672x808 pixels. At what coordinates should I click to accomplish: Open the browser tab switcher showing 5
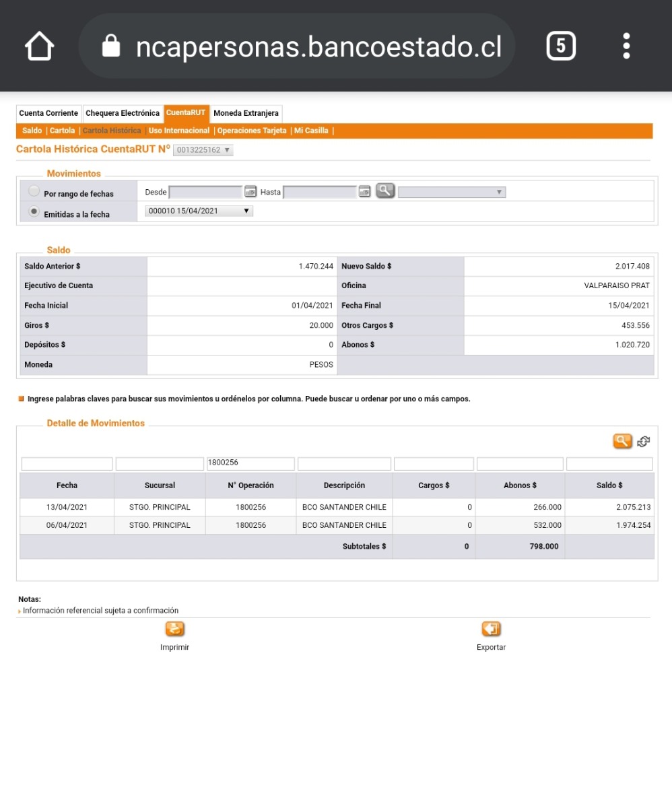[x=561, y=46]
